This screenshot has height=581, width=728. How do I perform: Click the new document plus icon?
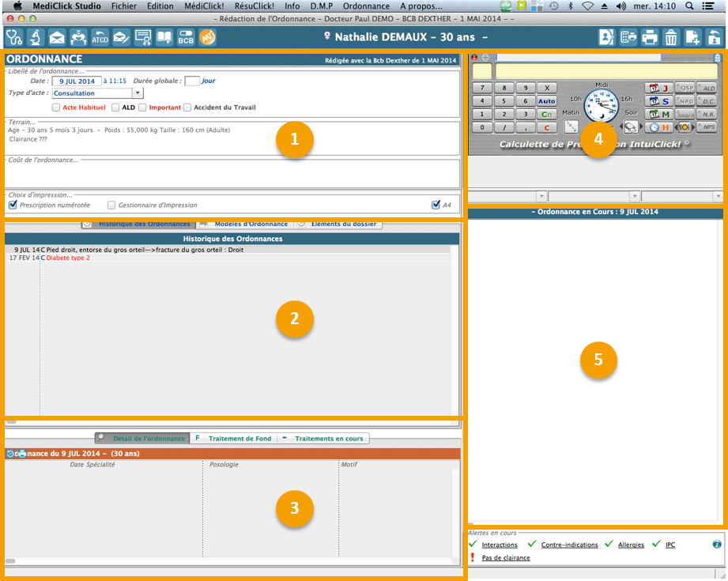pos(692,37)
